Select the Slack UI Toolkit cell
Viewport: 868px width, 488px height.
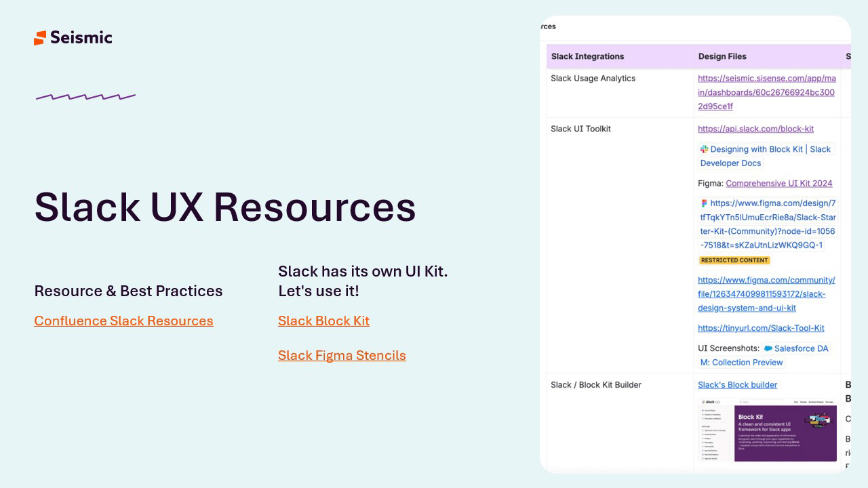click(620, 245)
